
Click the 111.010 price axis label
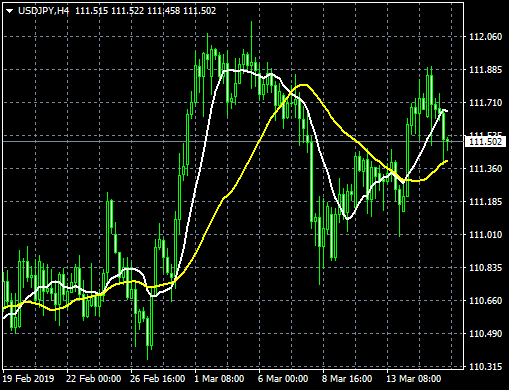coord(485,235)
